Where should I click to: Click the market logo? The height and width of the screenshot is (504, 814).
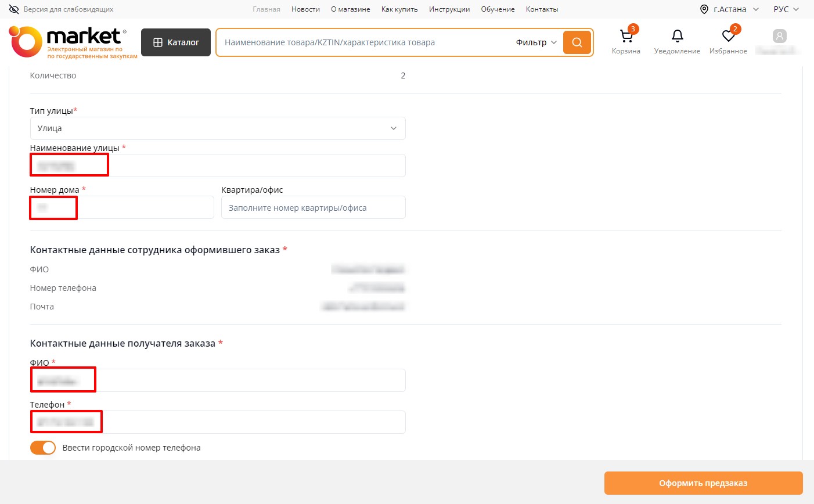(x=73, y=42)
